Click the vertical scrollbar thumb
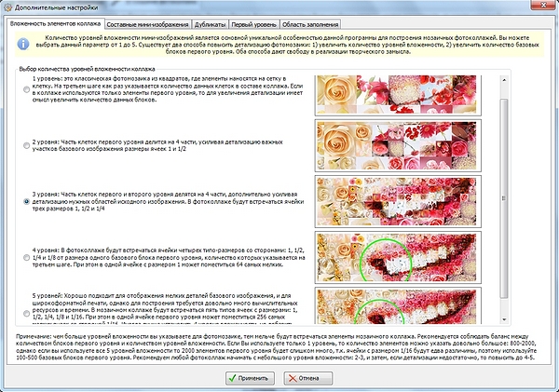This screenshot has width=559, height=392. point(504,198)
